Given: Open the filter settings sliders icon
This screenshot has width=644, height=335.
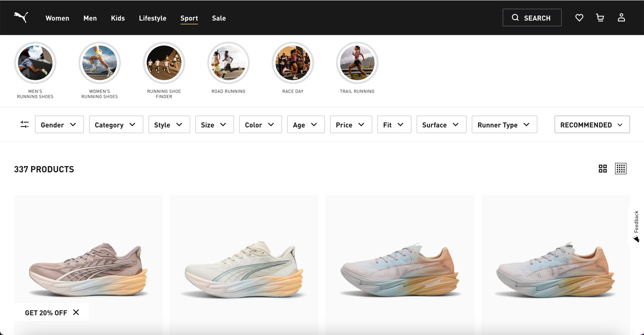Looking at the screenshot, I should point(24,124).
